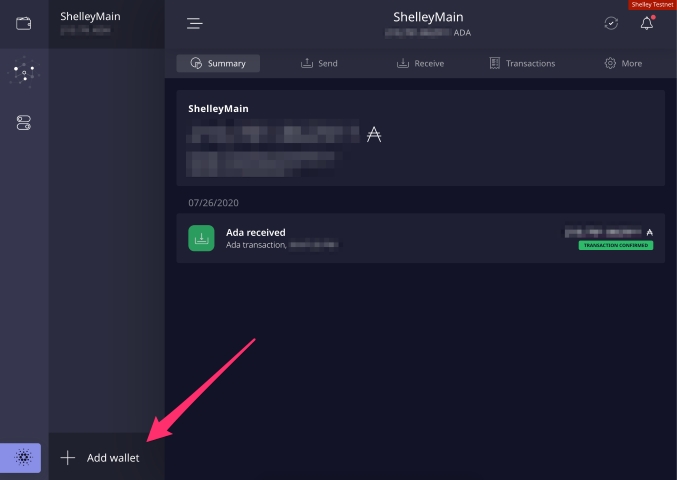Collapse the wallet list with hamburger icon

(195, 23)
